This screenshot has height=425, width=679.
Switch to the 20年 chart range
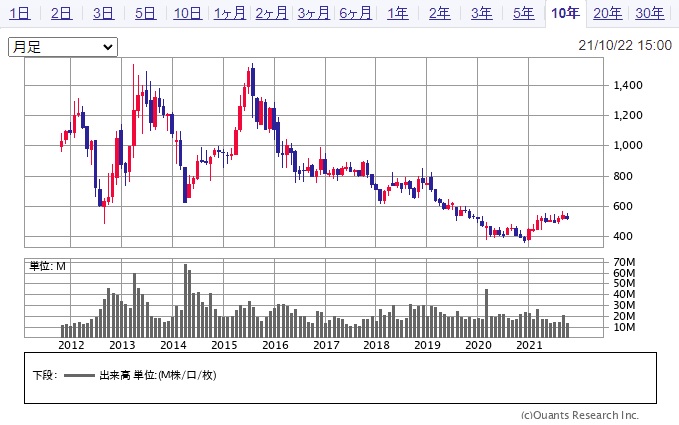608,13
